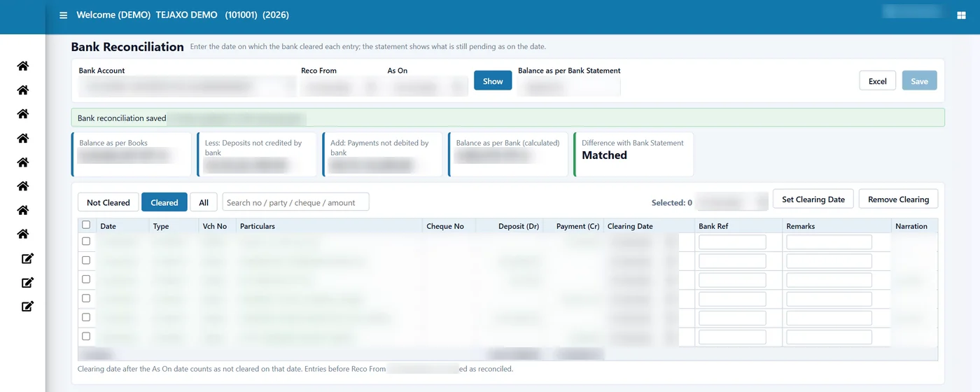Click Balance as per Bank (calculated) card

508,154
